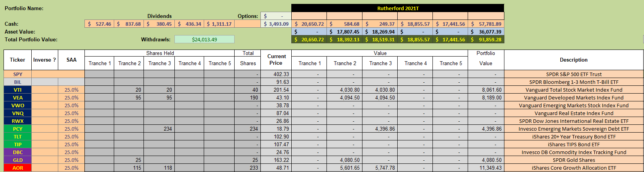644x172 pixels.
Task: Select the VEA ticker cell
Action: (18, 98)
